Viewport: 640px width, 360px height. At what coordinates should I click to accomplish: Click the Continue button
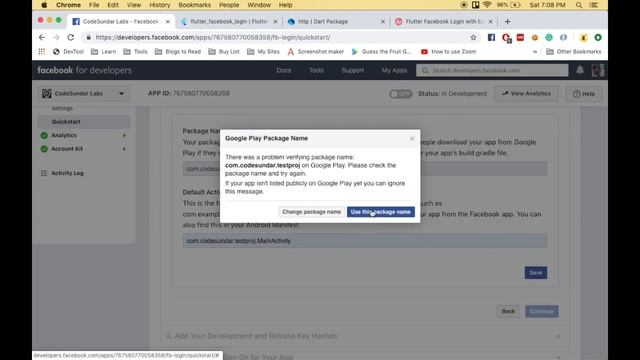click(x=542, y=311)
